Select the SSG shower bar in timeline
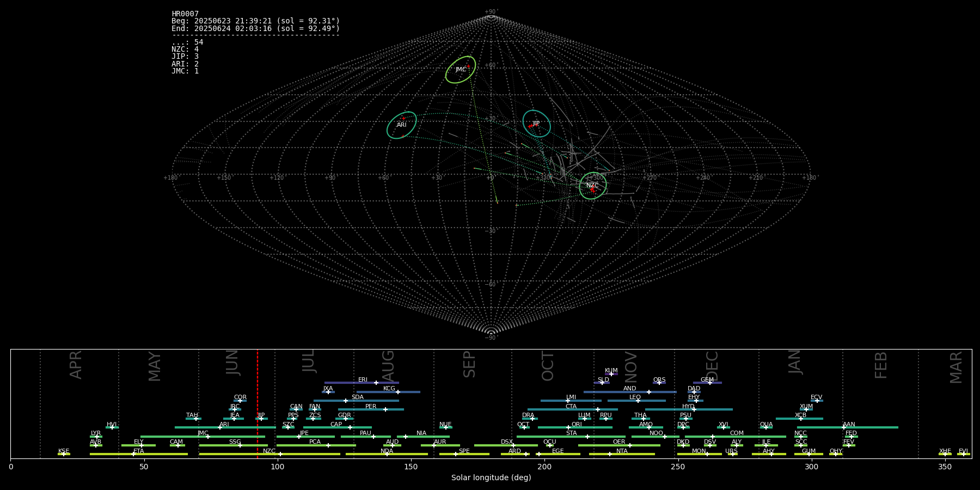This screenshot has width=980, height=490. 234,445
